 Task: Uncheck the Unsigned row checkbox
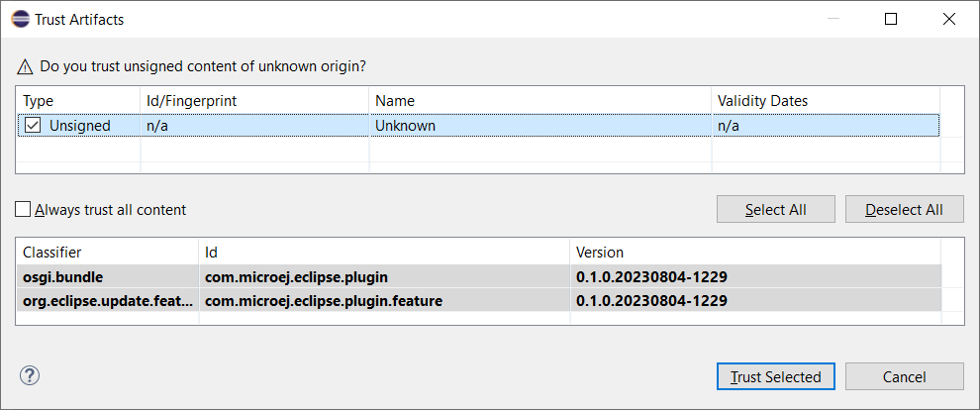pos(33,126)
